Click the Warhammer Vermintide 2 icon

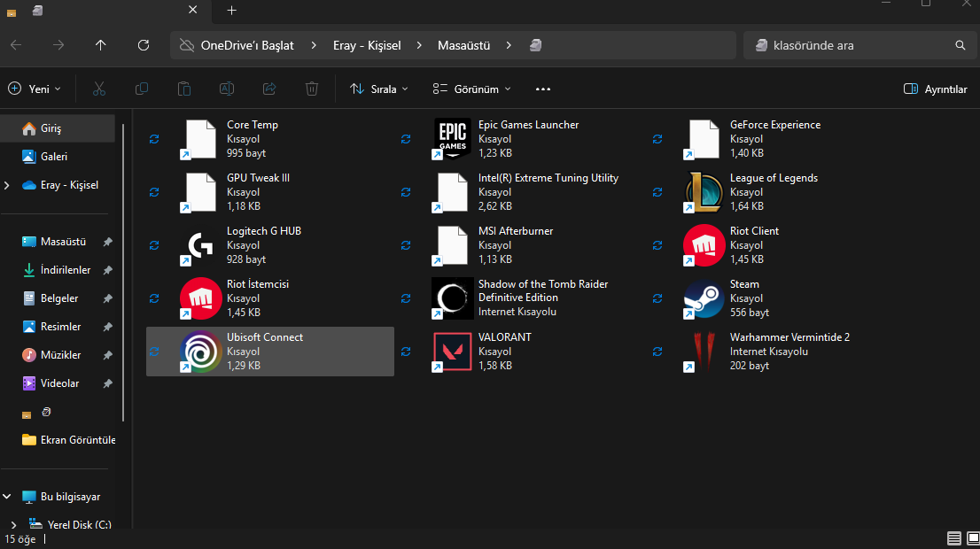click(x=704, y=352)
